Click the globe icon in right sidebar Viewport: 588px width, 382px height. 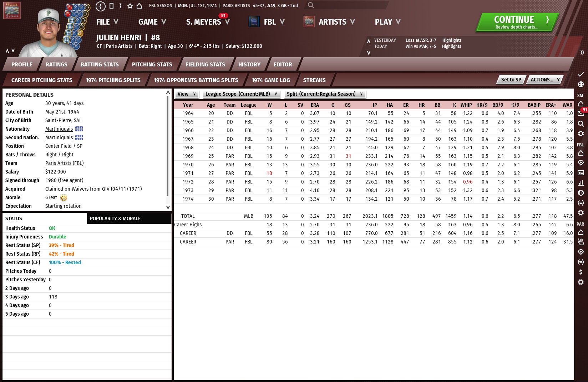581,84
